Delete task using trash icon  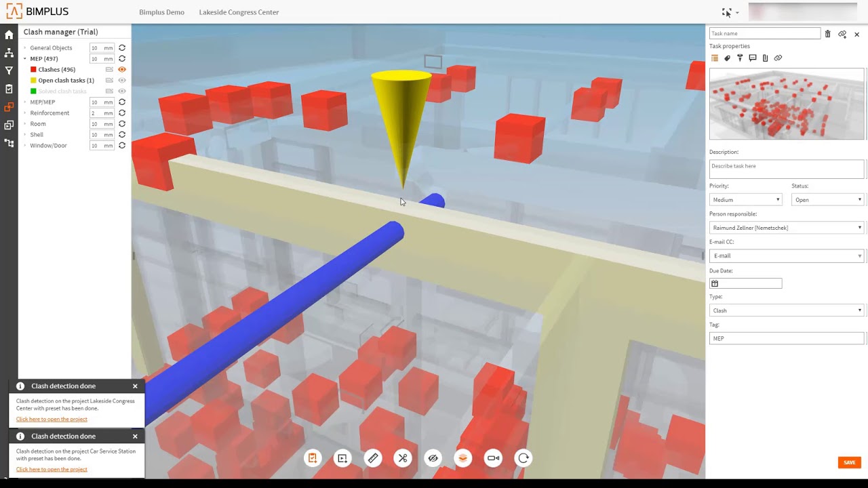(x=827, y=34)
